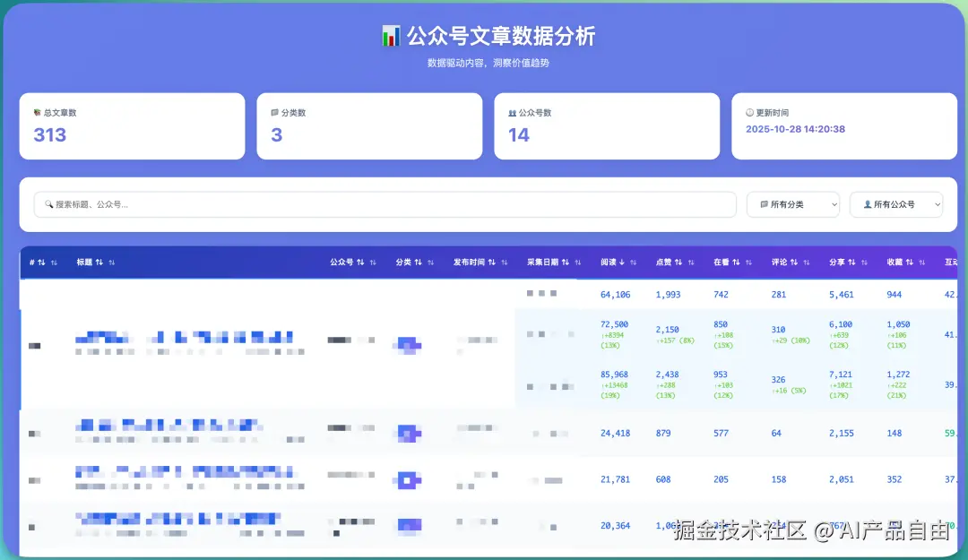
Task: Click the page title 公众号文章数据分析
Action: pos(501,36)
